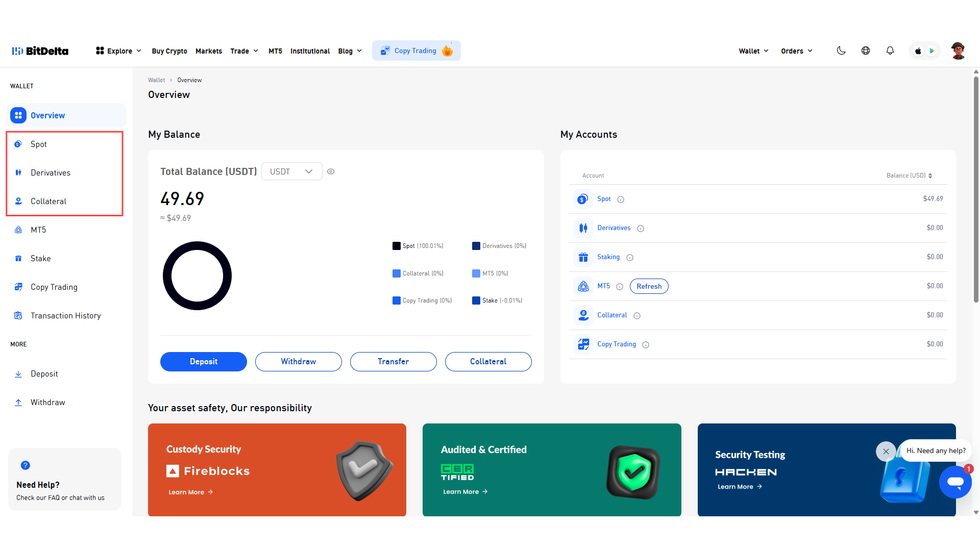Click the Collateral icon in sidebar
The width and height of the screenshot is (980, 551).
[x=18, y=201]
